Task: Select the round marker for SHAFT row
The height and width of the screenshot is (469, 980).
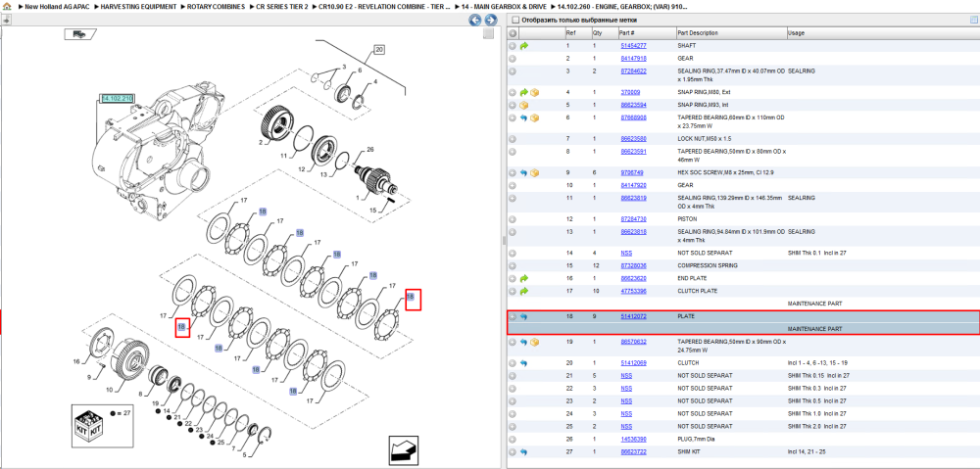Action: [x=513, y=46]
